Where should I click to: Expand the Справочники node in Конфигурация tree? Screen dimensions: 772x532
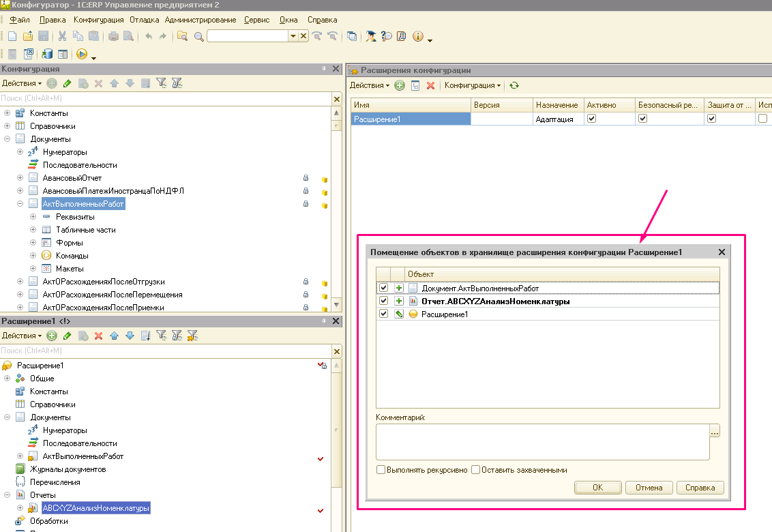tap(8, 125)
